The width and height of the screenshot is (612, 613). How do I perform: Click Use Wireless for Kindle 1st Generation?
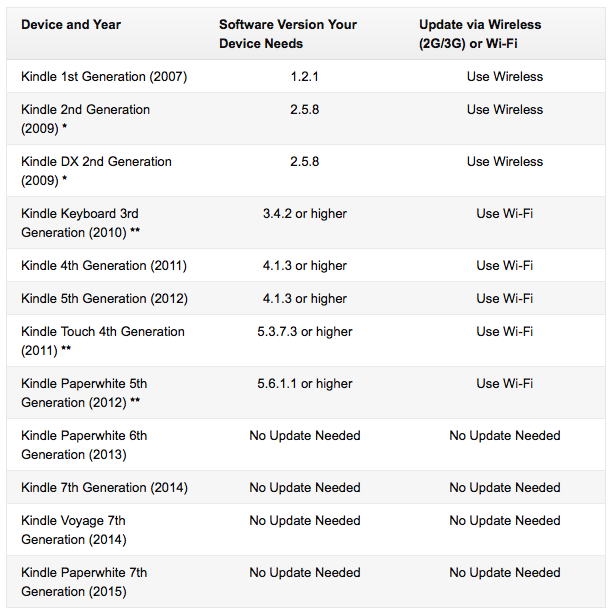point(504,77)
